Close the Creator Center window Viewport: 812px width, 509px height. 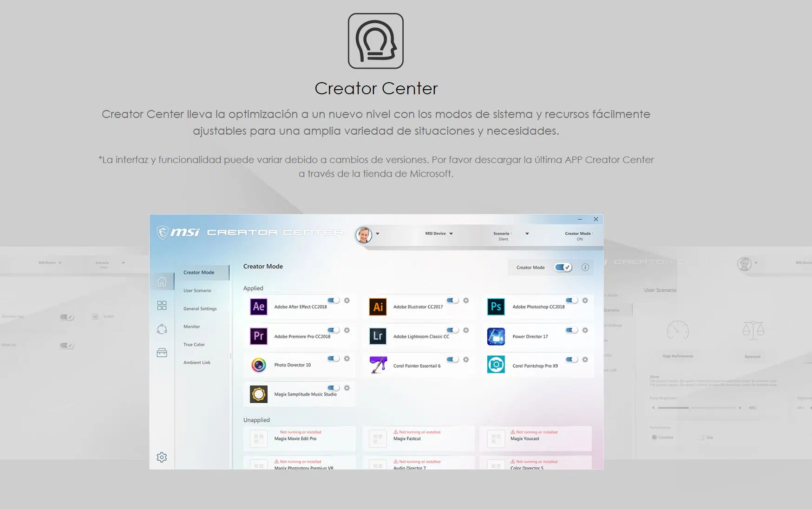(596, 219)
